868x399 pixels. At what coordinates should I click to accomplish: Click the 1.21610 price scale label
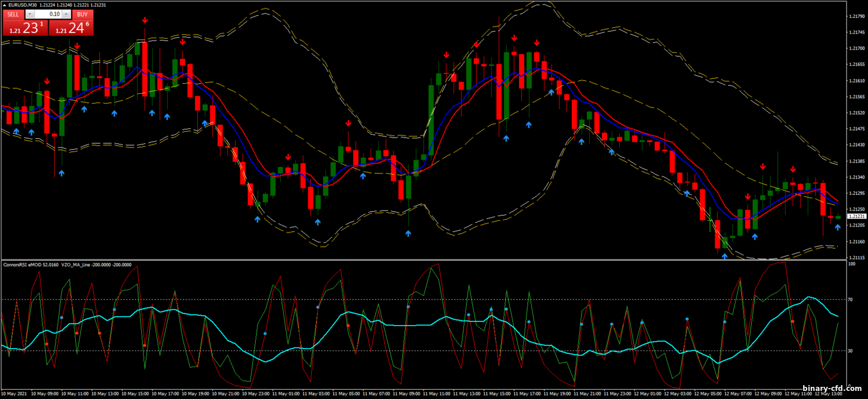856,81
